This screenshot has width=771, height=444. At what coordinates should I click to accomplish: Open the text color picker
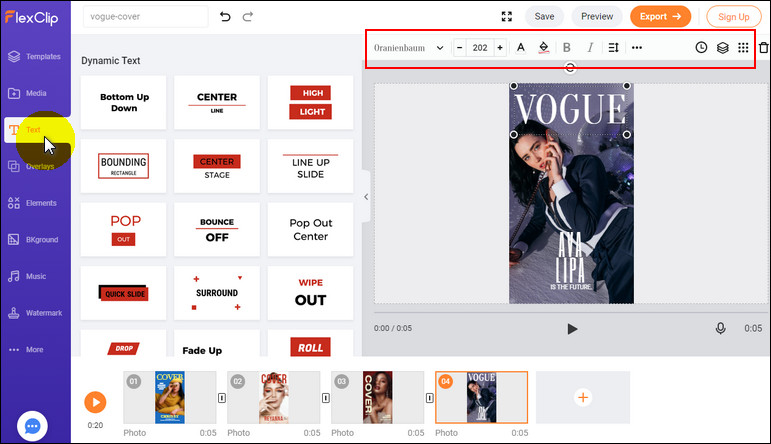[x=521, y=48]
